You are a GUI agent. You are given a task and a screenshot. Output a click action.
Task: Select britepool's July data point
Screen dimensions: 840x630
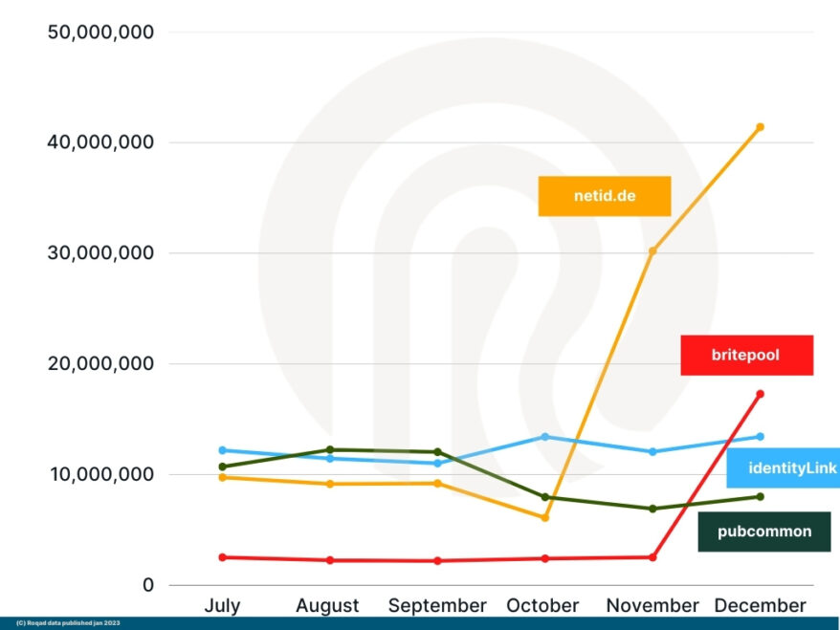pyautogui.click(x=223, y=557)
